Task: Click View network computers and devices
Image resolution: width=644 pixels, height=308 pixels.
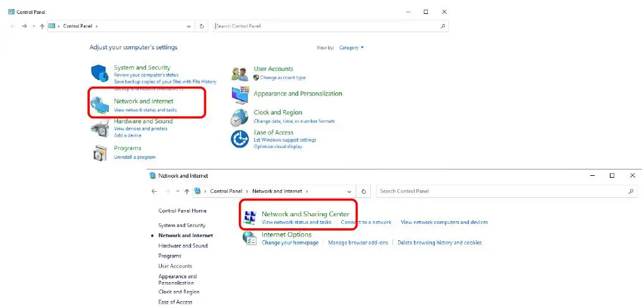Action: coord(444,222)
